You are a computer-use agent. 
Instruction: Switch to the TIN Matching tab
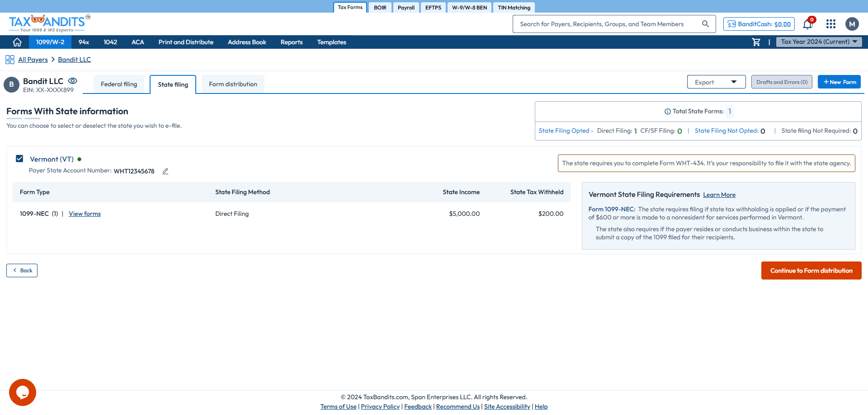514,8
